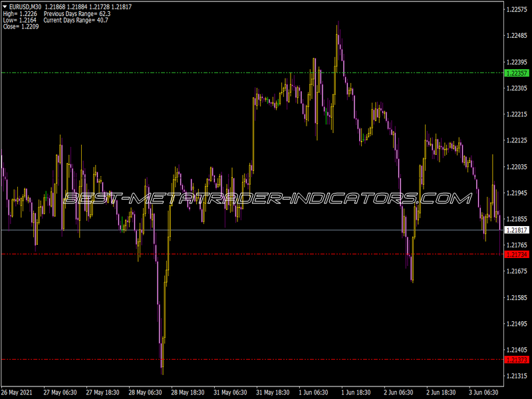532x399 pixels.
Task: Click the '2 Jun 18:30' time axis label
Action: [x=441, y=392]
